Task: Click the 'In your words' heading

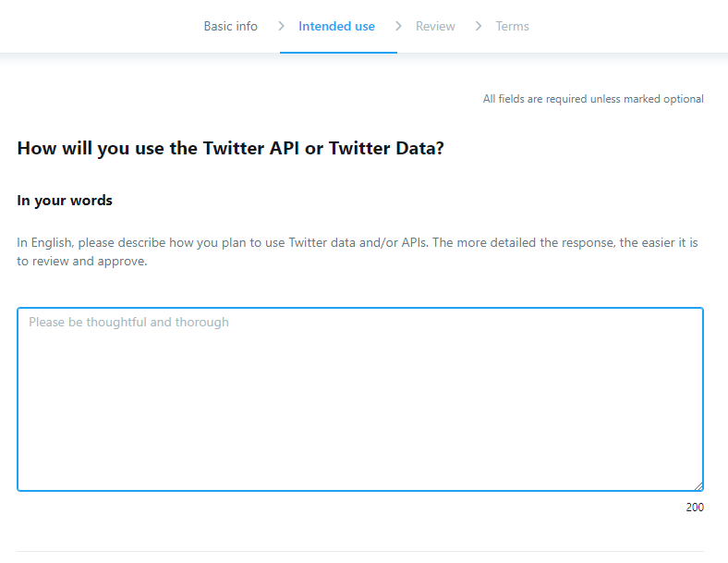Action: 65,201
